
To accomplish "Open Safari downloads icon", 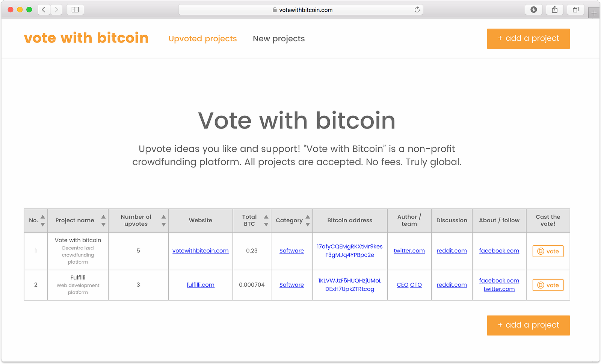I will coord(533,10).
